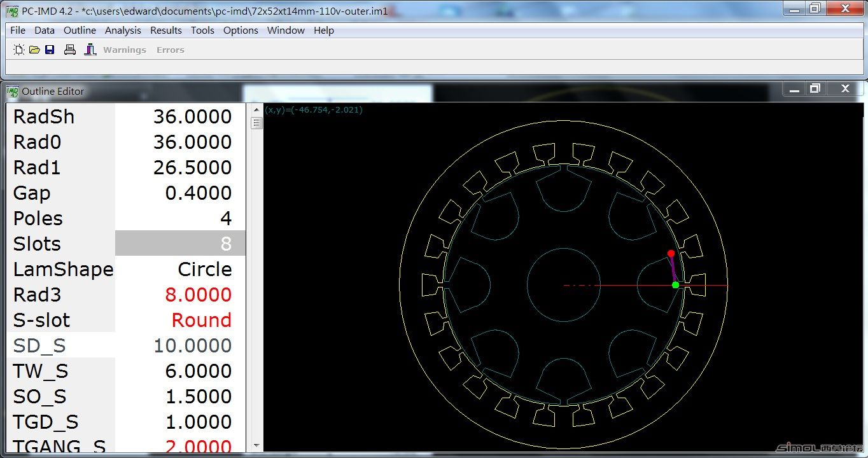Click the (x,y) coordinate readout
Screen dimensions: 868x458
313,110
